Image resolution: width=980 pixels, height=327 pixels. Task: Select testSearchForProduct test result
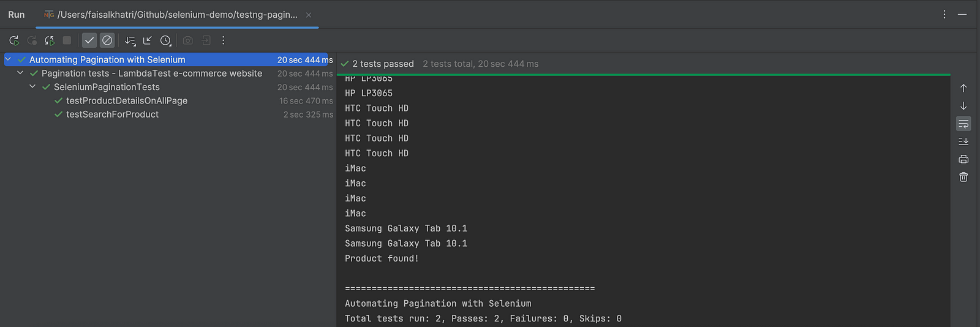tap(112, 115)
